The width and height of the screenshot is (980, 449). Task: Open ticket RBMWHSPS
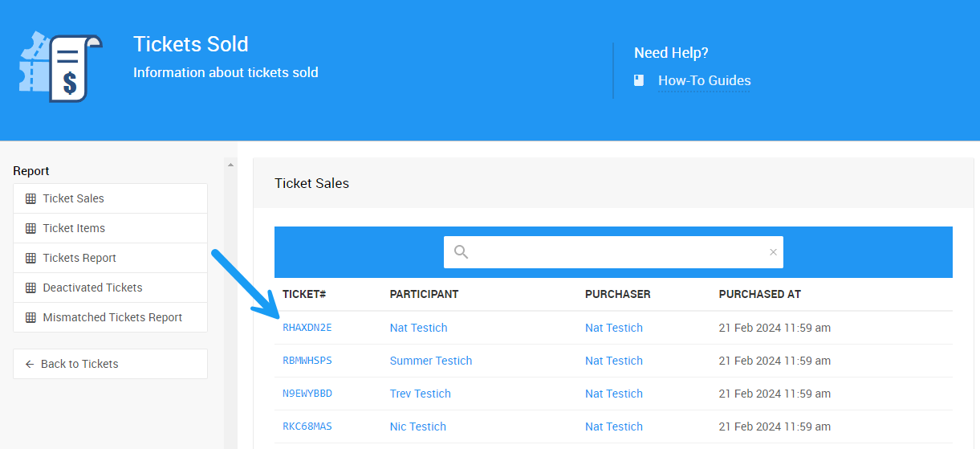pos(307,361)
